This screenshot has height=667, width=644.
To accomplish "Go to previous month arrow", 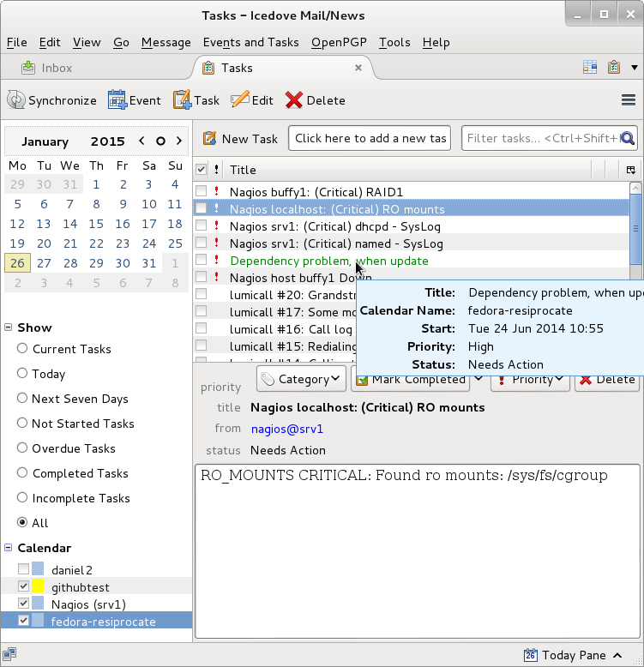I will tap(141, 141).
